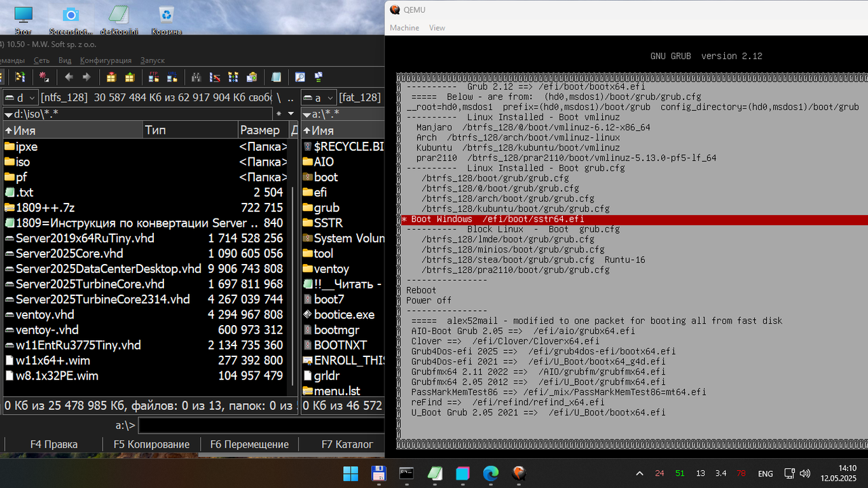
Task: Open the Корзина recycle bin desktop icon
Action: click(x=166, y=20)
